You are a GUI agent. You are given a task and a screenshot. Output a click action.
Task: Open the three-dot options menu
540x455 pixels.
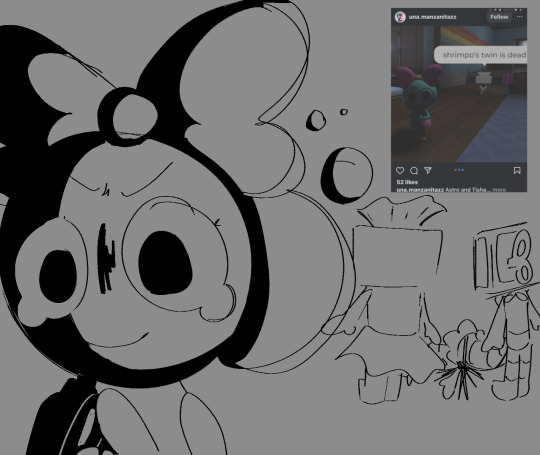click(519, 17)
